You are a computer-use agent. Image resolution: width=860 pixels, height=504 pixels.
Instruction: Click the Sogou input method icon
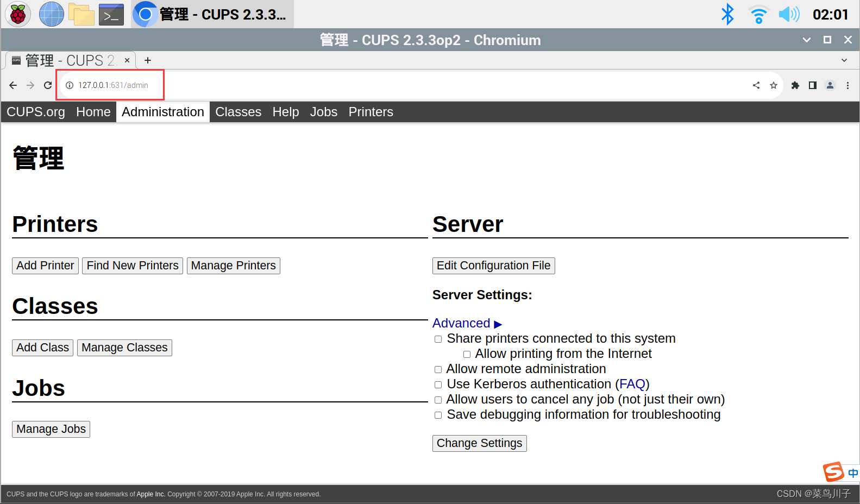point(833,472)
